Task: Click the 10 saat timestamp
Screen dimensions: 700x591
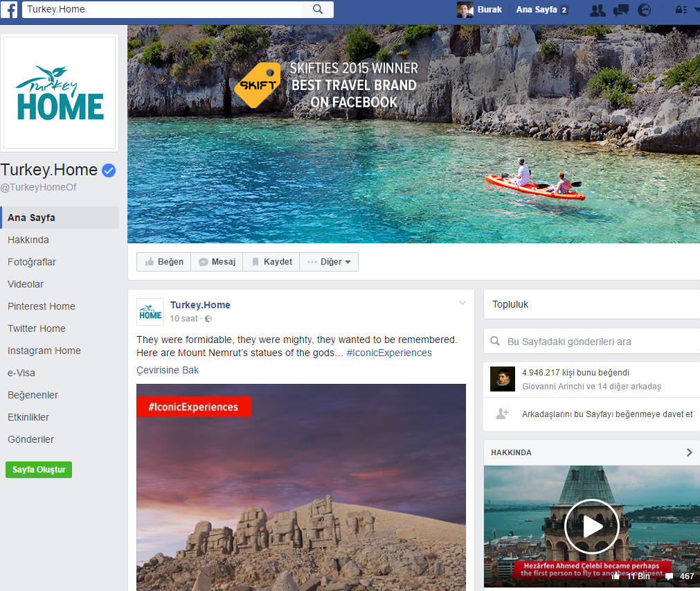Action: 183,319
